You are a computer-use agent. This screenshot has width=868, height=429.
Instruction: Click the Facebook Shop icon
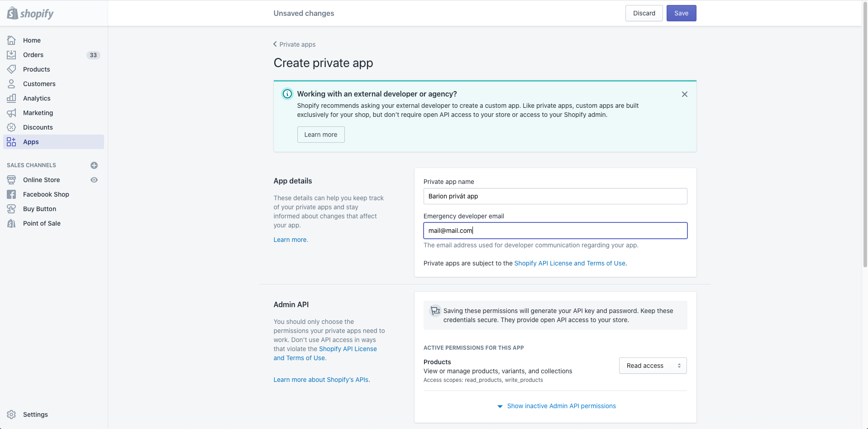point(11,194)
